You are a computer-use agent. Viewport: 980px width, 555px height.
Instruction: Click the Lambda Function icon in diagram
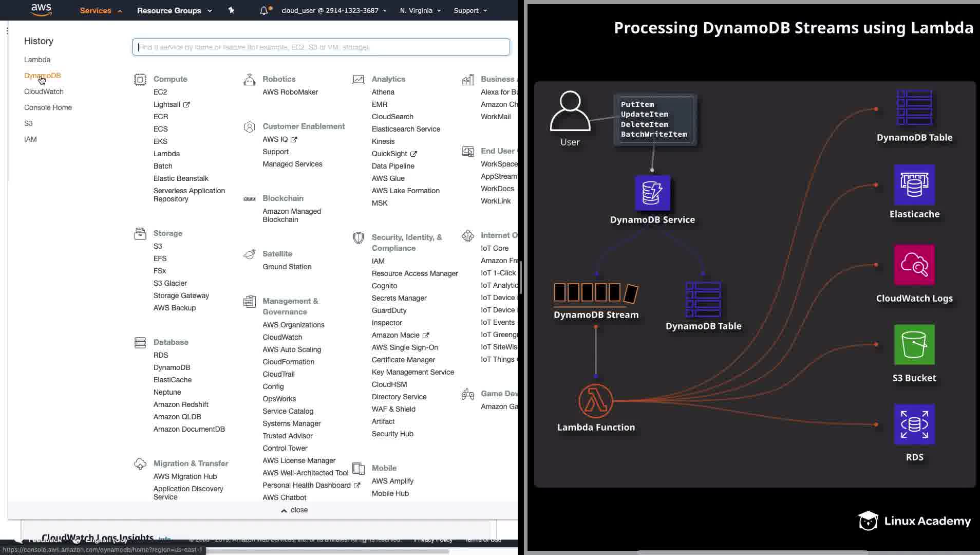tap(596, 401)
